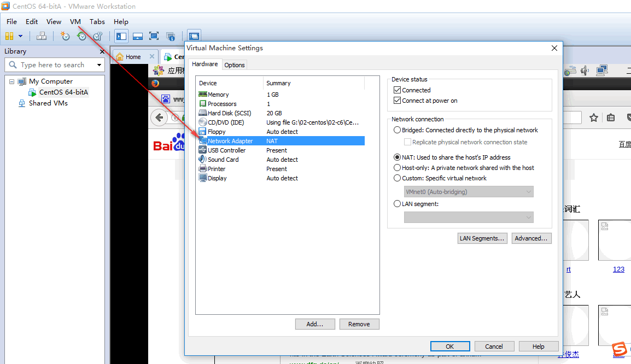Select the Processors device row
This screenshot has height=364, width=631.
(281, 104)
